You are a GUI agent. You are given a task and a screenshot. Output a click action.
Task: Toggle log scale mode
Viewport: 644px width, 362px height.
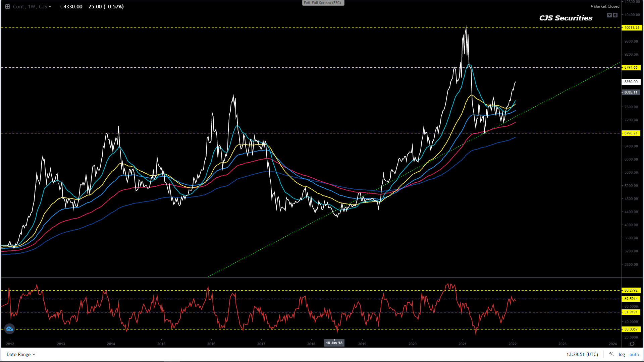[x=622, y=354]
